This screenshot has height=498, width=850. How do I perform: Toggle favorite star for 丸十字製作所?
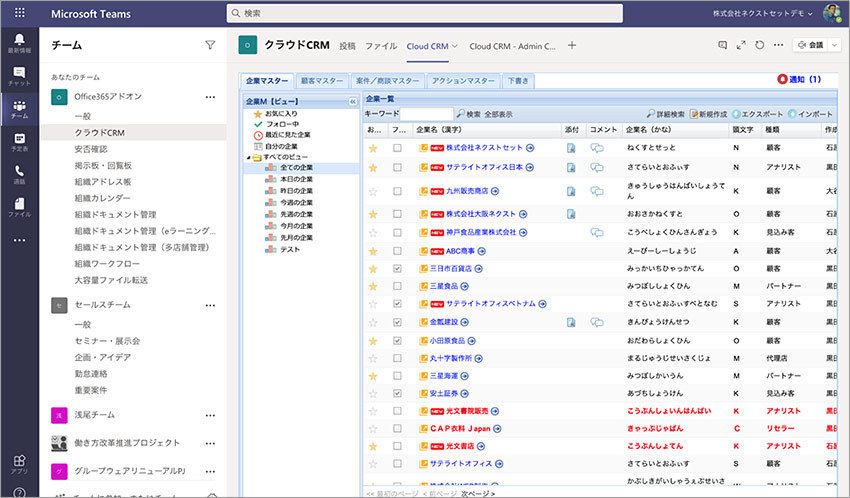(373, 359)
